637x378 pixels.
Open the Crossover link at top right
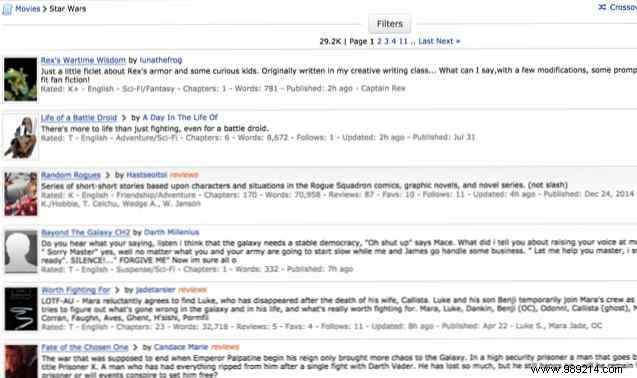pos(623,7)
